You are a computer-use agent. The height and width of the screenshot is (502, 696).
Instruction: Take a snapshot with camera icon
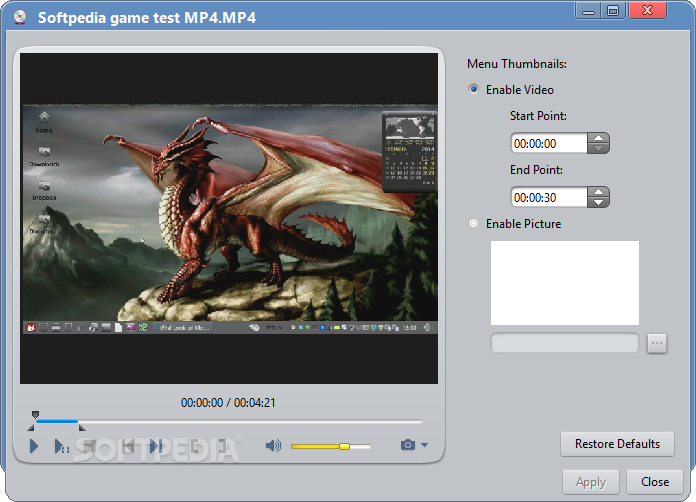point(407,445)
